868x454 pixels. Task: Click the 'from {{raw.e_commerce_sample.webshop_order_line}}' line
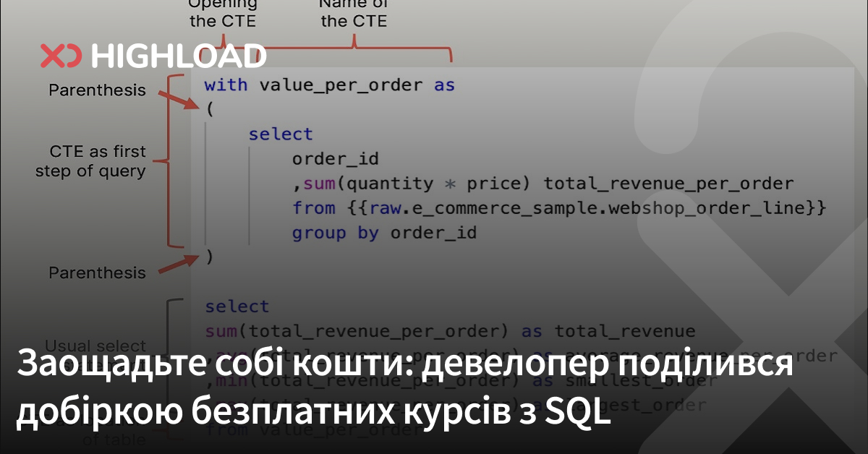(558, 208)
